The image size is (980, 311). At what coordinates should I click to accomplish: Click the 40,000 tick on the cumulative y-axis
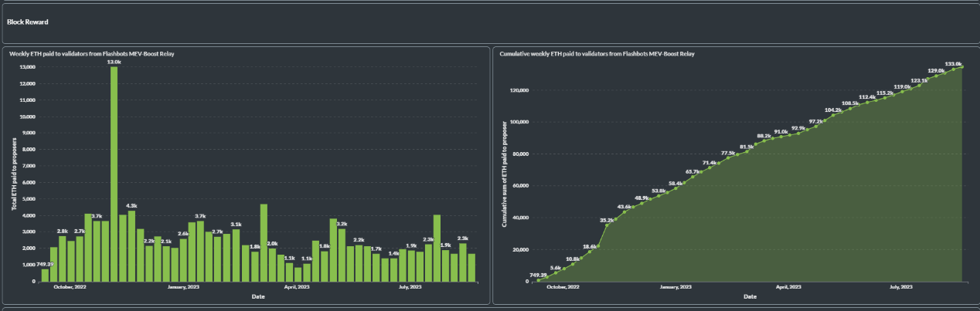[x=521, y=218]
